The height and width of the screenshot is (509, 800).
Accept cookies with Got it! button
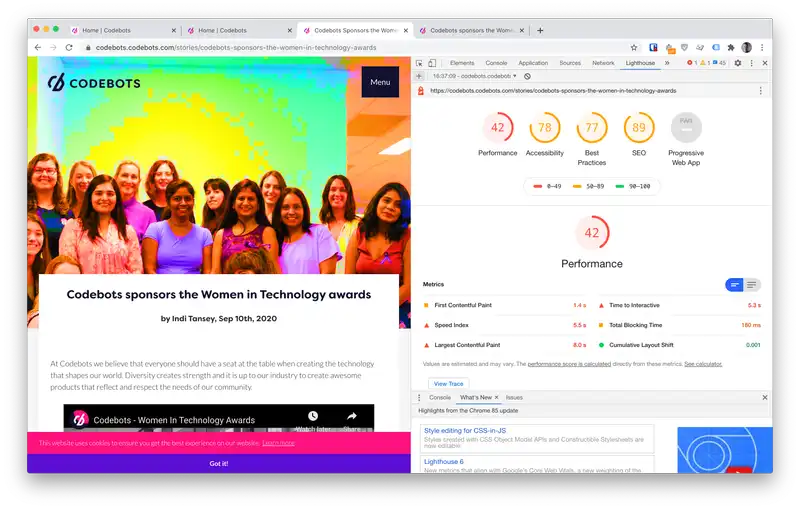[218, 463]
